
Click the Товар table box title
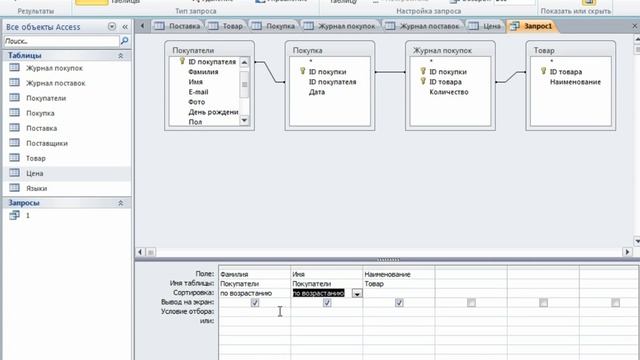[544, 51]
